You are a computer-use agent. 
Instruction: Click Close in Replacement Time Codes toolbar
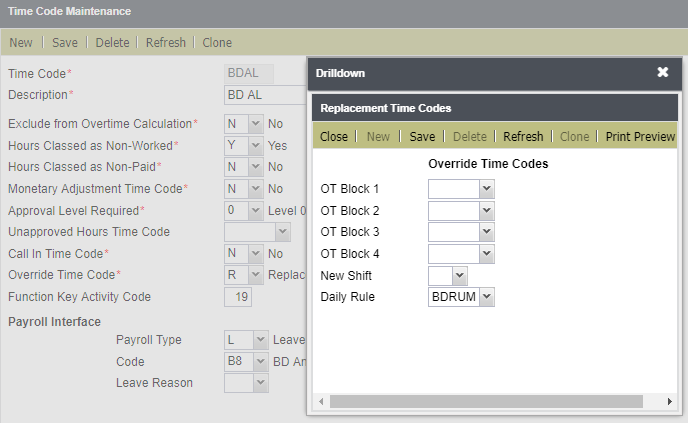tap(333, 136)
